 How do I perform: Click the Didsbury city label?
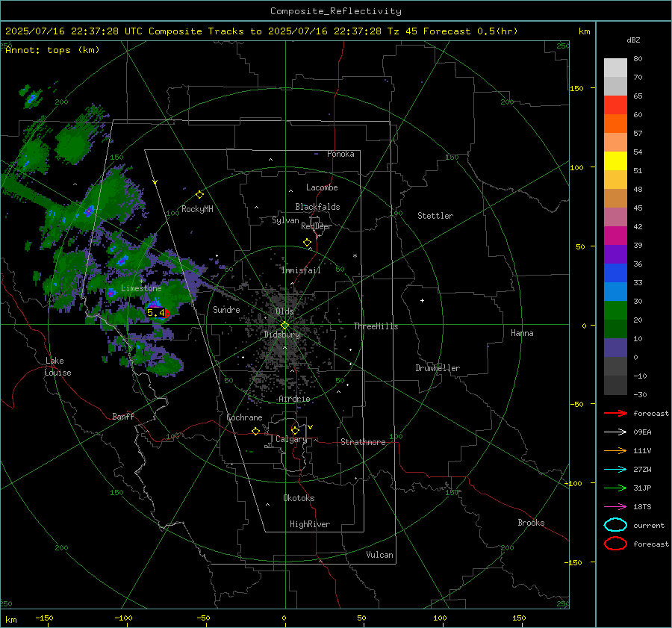tap(281, 335)
